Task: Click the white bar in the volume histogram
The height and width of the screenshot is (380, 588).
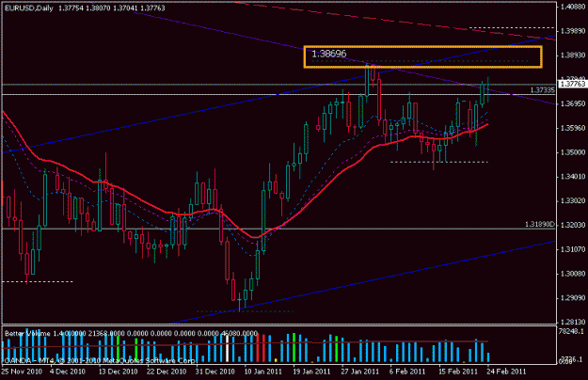Action: point(227,349)
